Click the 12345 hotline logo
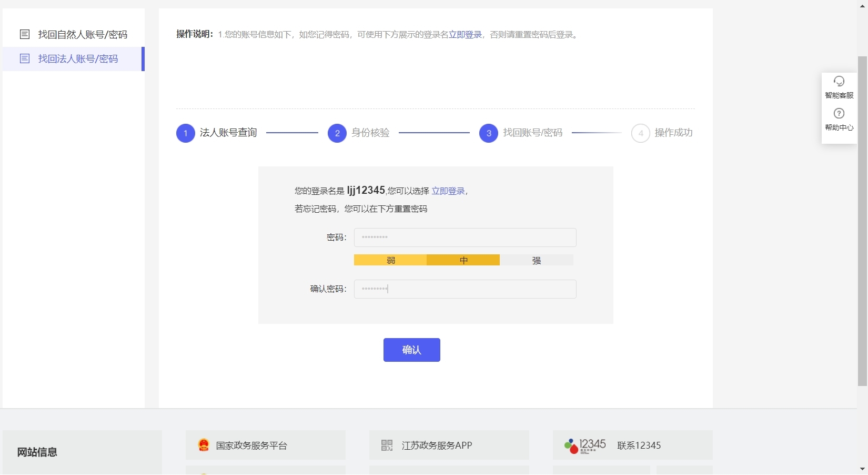The width and height of the screenshot is (868, 475). point(585,446)
